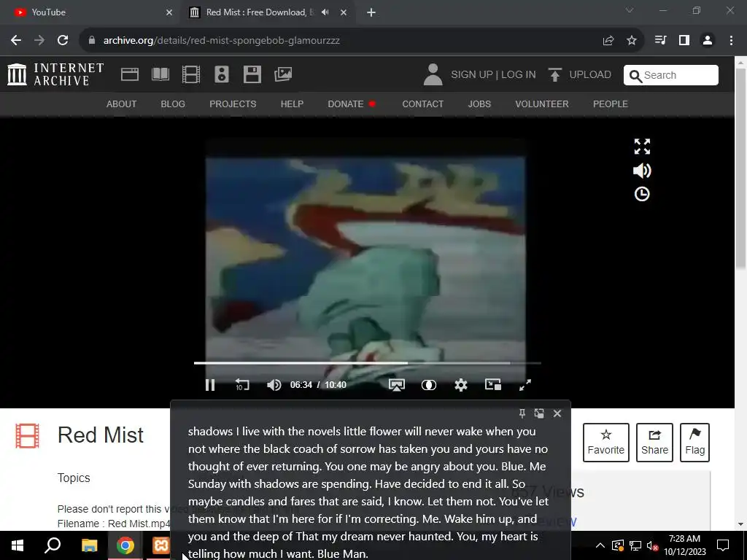Open a new browser tab
The image size is (747, 560).
coord(371,12)
